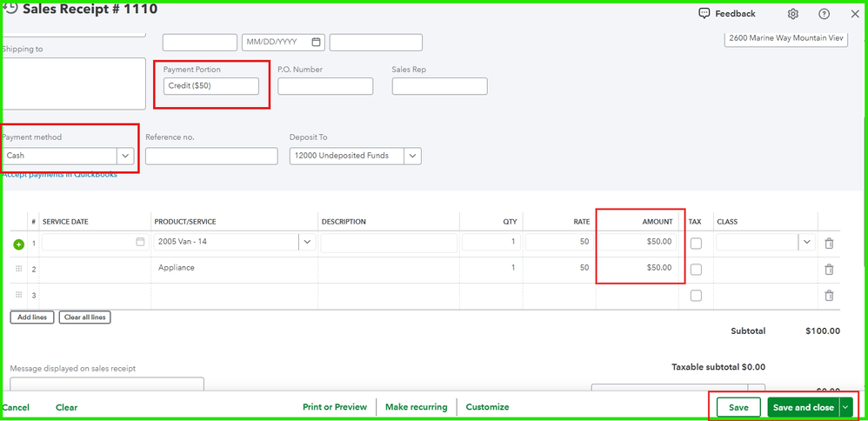Click the Clear link in the footer
This screenshot has width=868, height=421.
66,407
